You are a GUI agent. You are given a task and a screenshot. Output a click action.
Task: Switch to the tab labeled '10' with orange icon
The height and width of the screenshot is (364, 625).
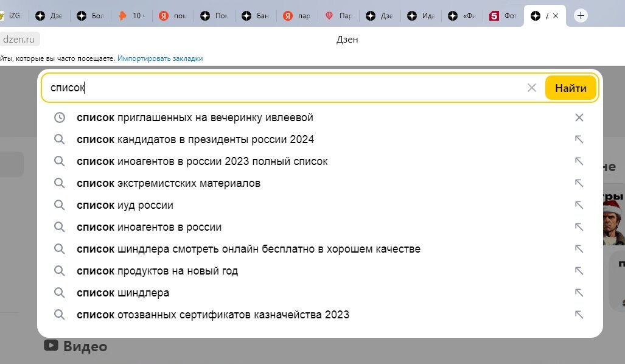point(132,16)
